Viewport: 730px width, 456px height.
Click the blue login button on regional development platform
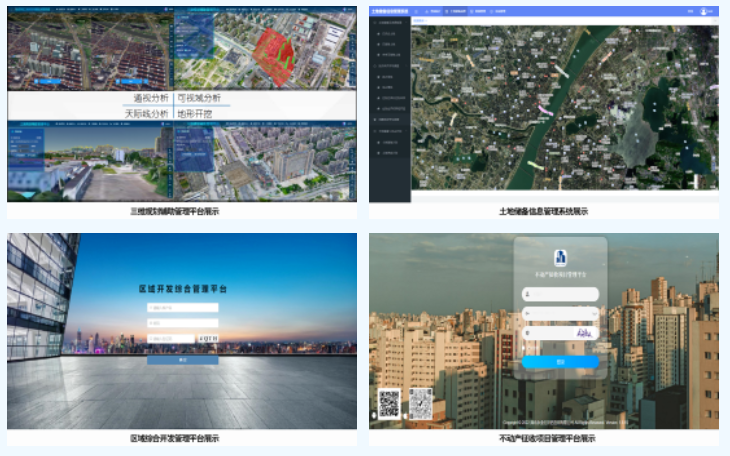[x=182, y=359]
